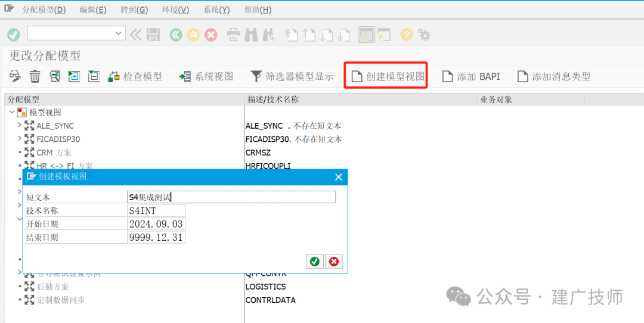Click the 技术名称 field S4INT
The width and height of the screenshot is (644, 323).
(x=156, y=210)
